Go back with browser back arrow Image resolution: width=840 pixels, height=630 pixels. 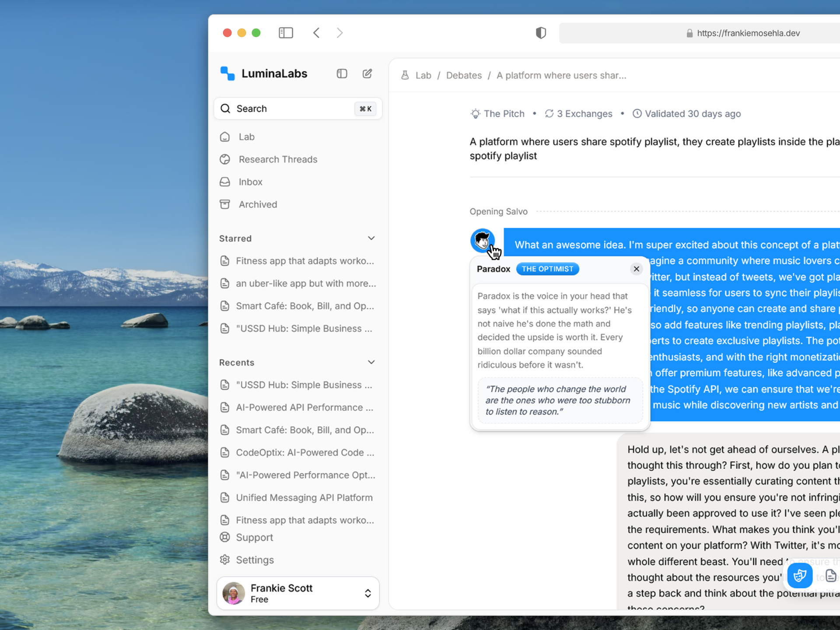pyautogui.click(x=316, y=33)
